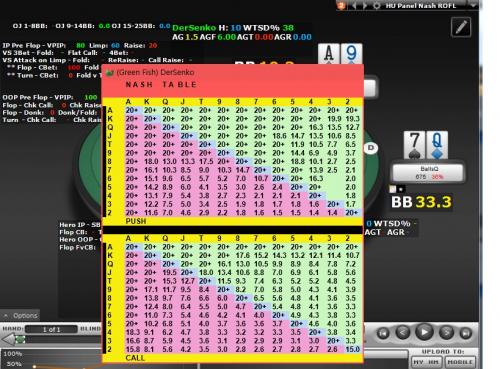This screenshot has height=369, width=500.
Task: Click the 17.5 cell in PUSH table
Action: click(x=206, y=162)
